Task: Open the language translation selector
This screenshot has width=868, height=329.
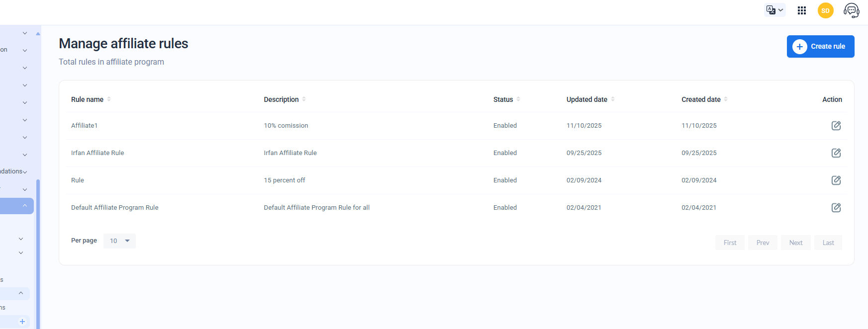Action: coord(774,10)
